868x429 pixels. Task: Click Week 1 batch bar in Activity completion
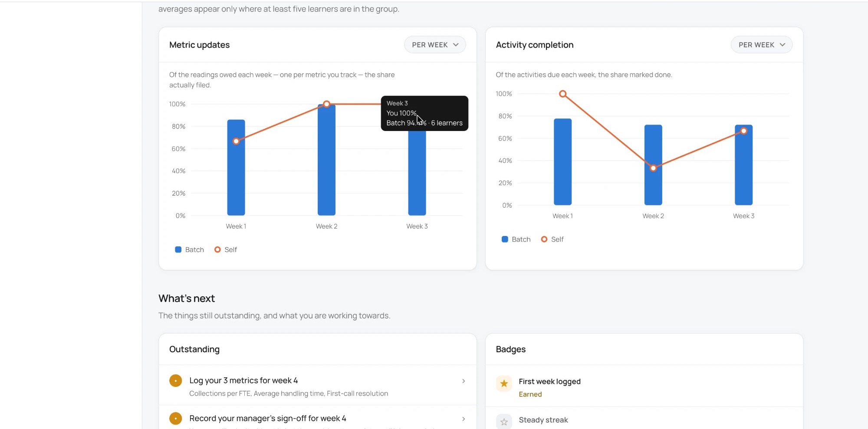coord(562,162)
